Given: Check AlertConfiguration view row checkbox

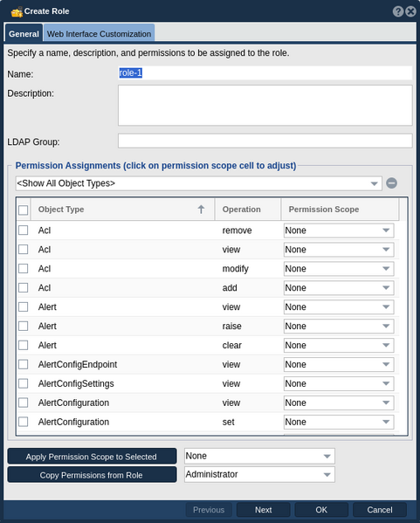Looking at the screenshot, I should coord(23,403).
